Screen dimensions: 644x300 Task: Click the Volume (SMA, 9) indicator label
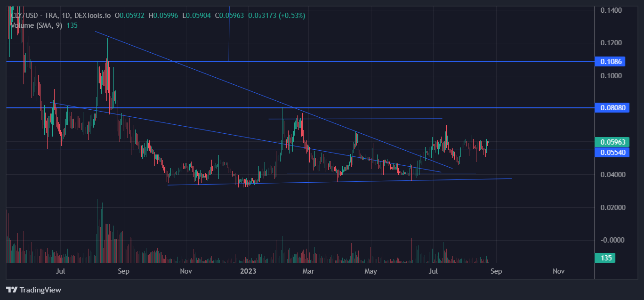tap(37, 25)
